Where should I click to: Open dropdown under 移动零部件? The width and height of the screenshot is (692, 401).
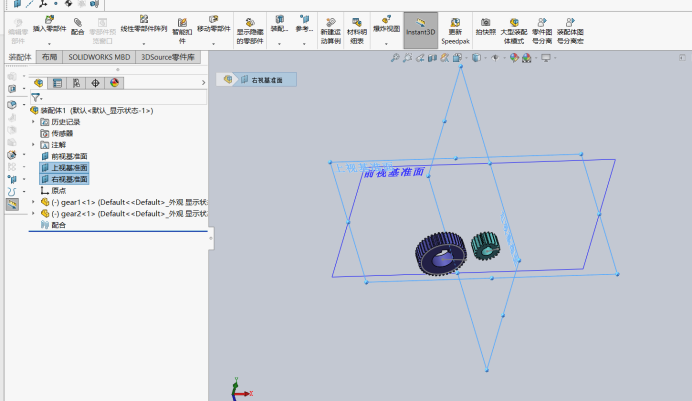point(214,44)
